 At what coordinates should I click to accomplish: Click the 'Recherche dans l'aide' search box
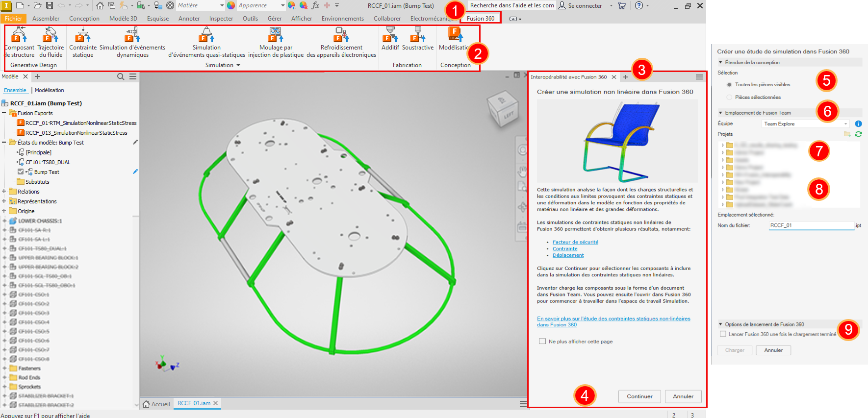[x=512, y=5]
